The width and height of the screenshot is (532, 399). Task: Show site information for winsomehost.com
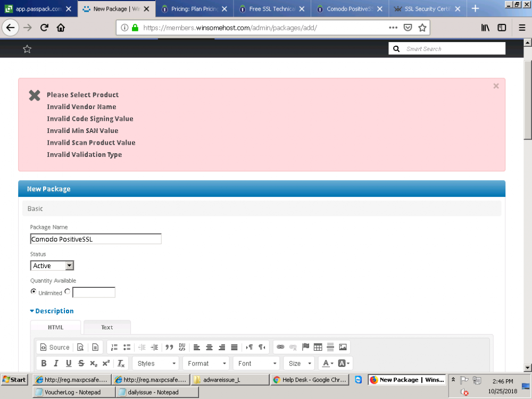[x=124, y=28]
